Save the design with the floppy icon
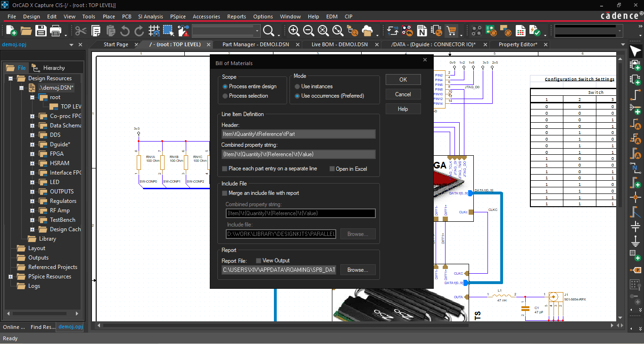Viewport: 644px width, 344px height. click(41, 31)
